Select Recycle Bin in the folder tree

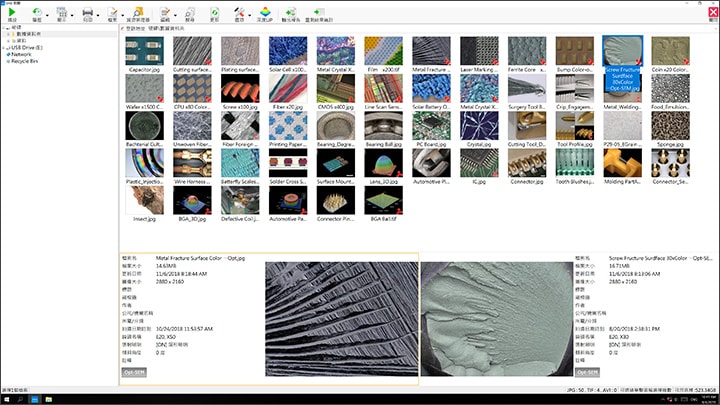tap(24, 60)
